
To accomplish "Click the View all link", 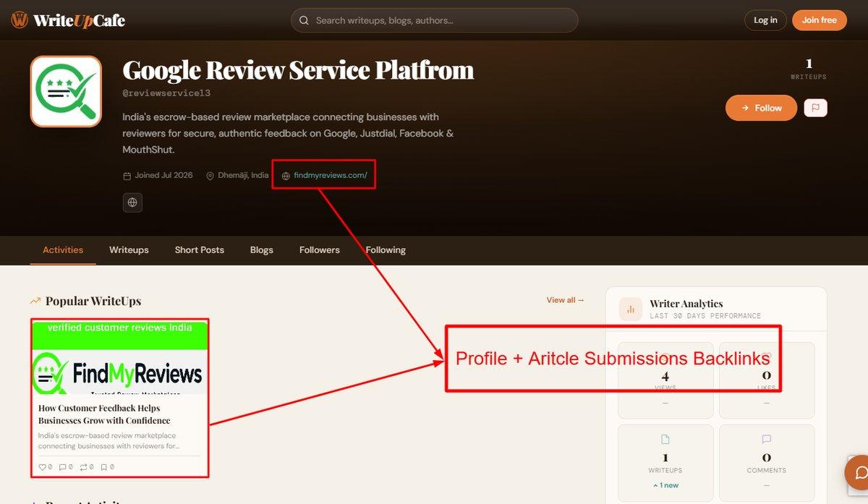I will (x=565, y=300).
